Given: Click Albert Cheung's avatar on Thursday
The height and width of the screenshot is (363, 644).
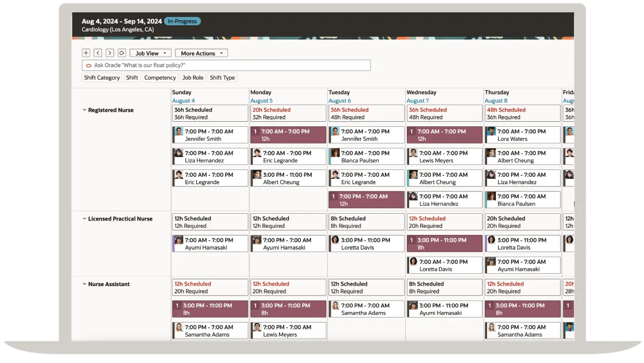Looking at the screenshot, I should click(x=491, y=153).
